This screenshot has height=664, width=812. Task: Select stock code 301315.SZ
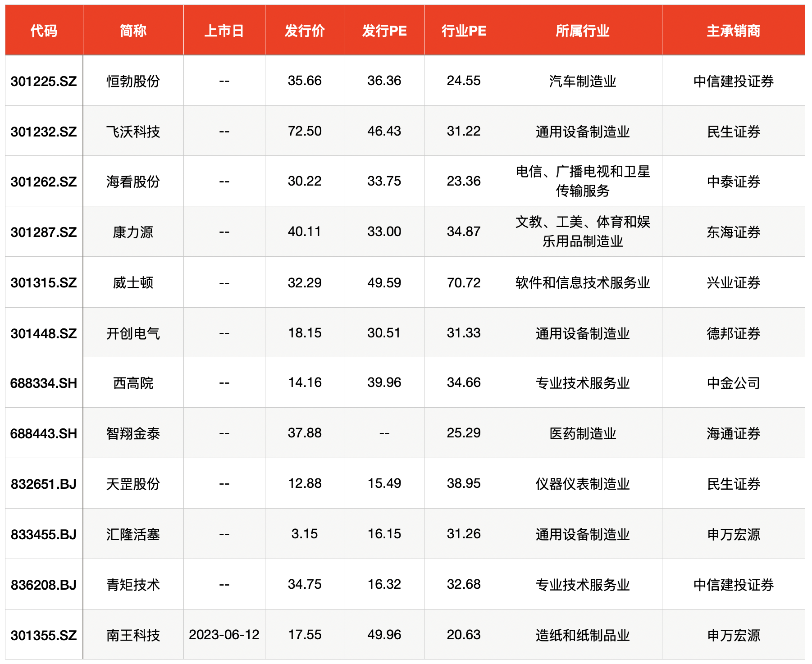(x=44, y=282)
